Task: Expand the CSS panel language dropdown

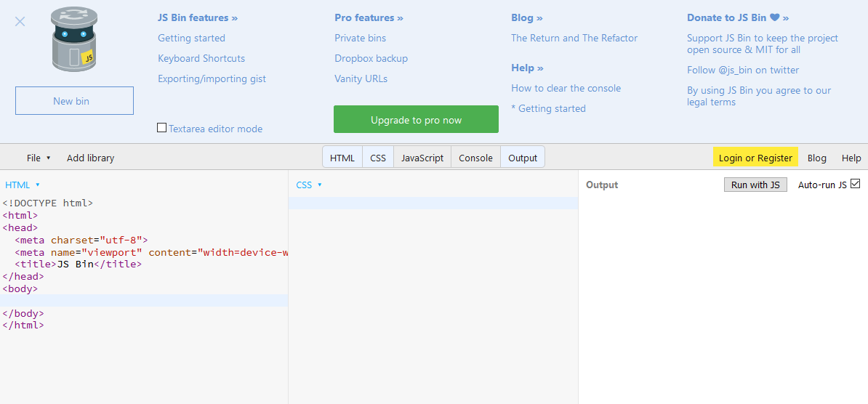Action: point(308,185)
